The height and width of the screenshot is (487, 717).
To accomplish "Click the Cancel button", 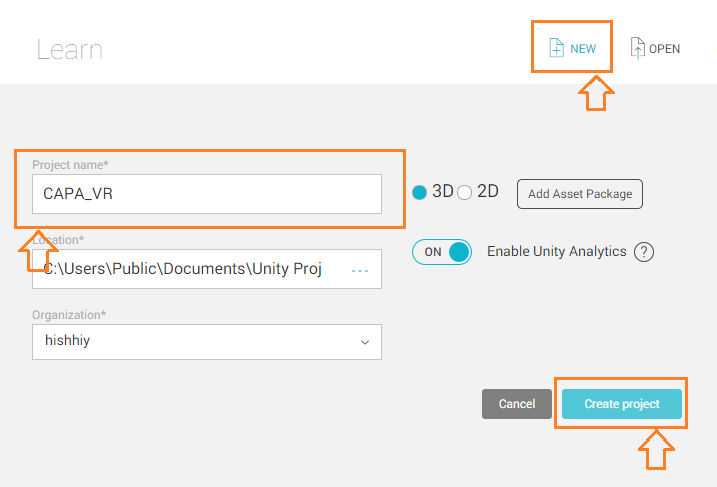I will pyautogui.click(x=517, y=404).
